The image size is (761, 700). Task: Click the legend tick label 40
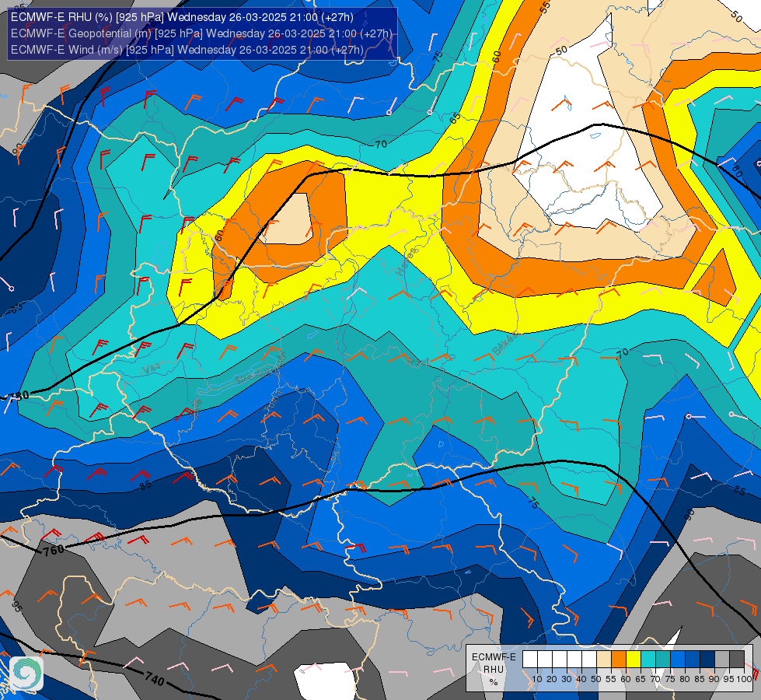click(x=581, y=679)
